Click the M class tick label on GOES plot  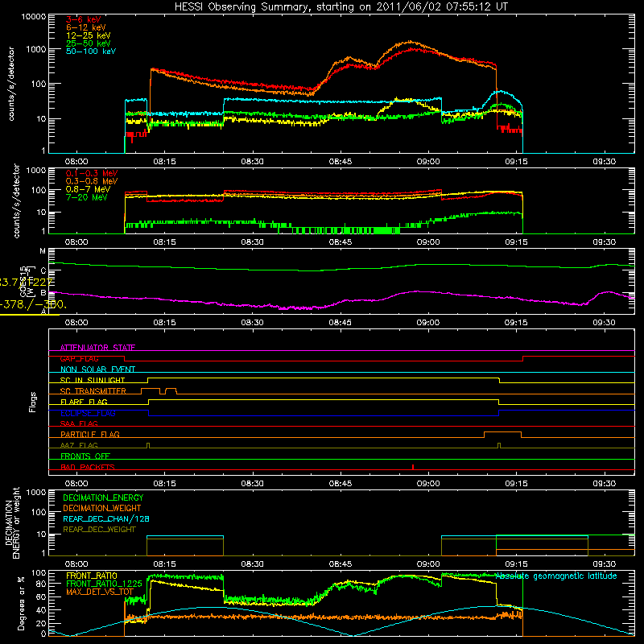[x=43, y=251]
